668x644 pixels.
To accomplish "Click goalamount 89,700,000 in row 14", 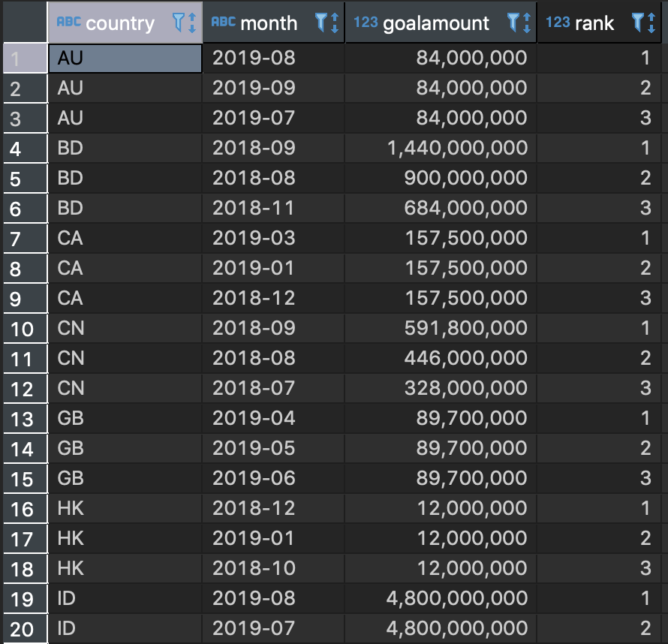I will pyautogui.click(x=441, y=449).
